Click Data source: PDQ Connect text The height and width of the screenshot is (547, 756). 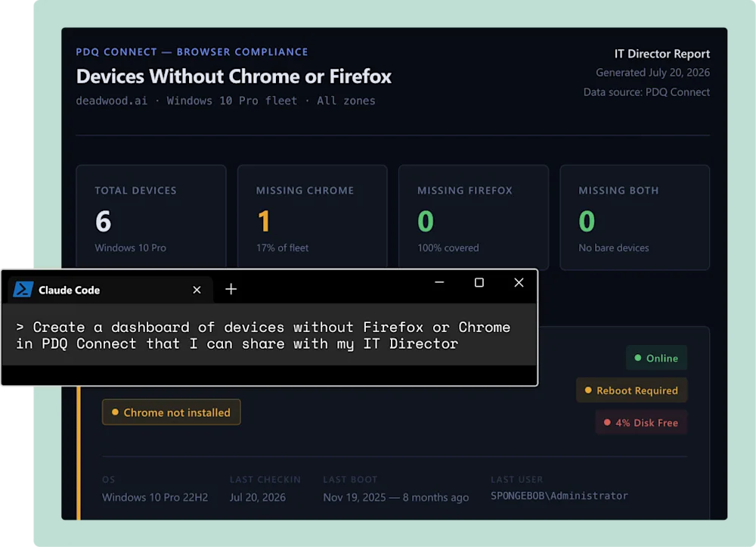coord(646,92)
